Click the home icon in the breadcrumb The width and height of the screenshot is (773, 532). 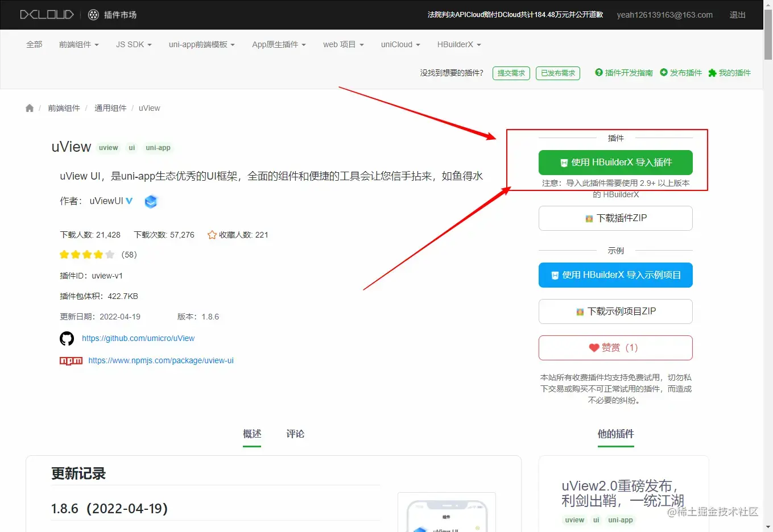[29, 107]
